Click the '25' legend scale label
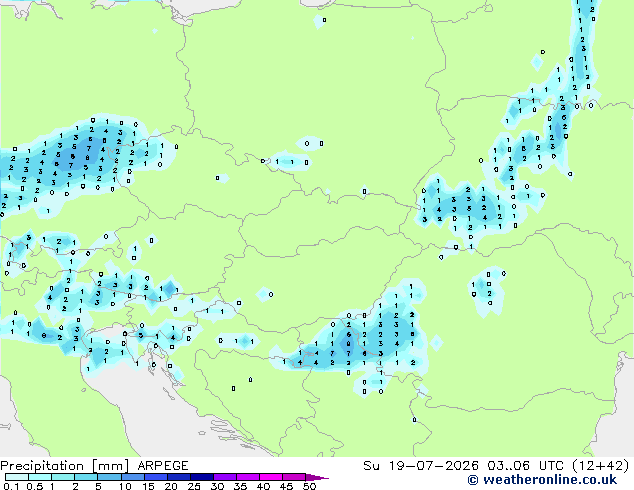Image resolution: width=634 pixels, height=490 pixels. (194, 486)
